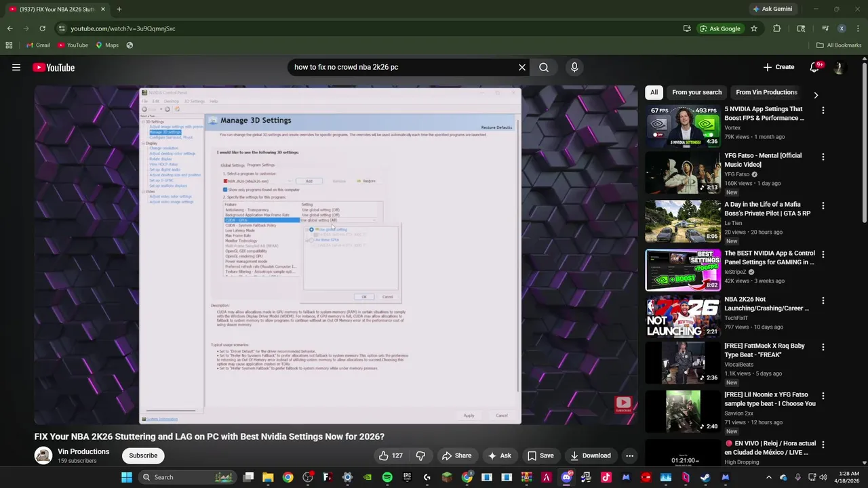The height and width of the screenshot is (488, 868).
Task: Clear the YouTube search box text
Action: click(x=521, y=67)
